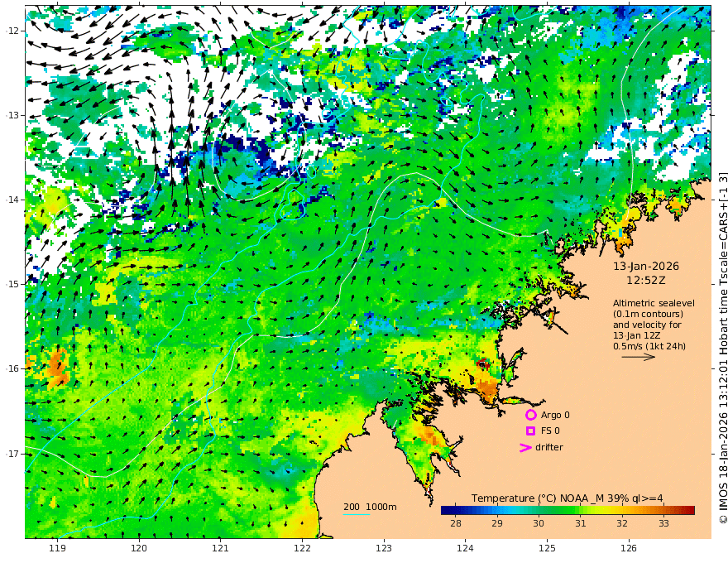Click the 0.5m/s velocity scale arrow
The width and height of the screenshot is (728, 563).
pos(639,357)
